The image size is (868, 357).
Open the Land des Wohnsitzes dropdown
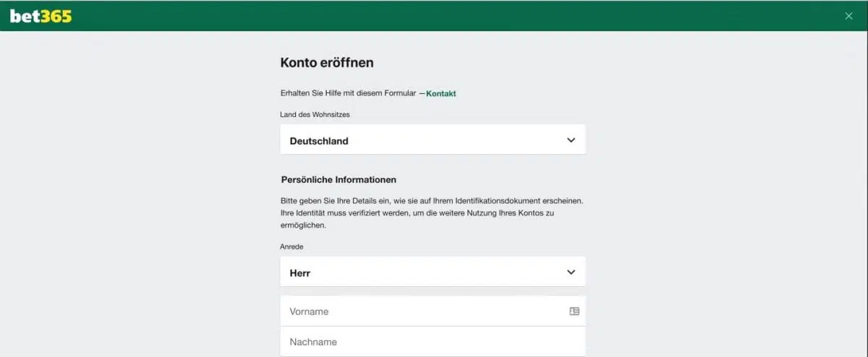(433, 140)
